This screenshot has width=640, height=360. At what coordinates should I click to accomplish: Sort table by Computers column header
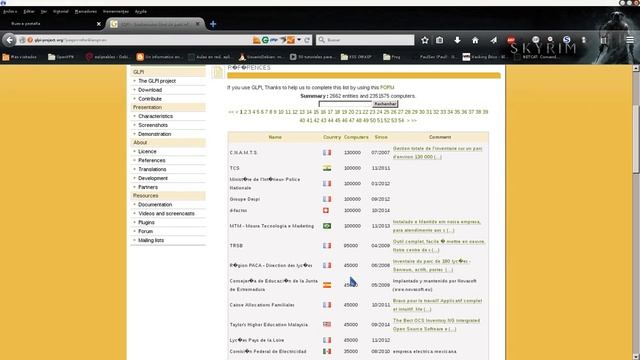tap(356, 138)
